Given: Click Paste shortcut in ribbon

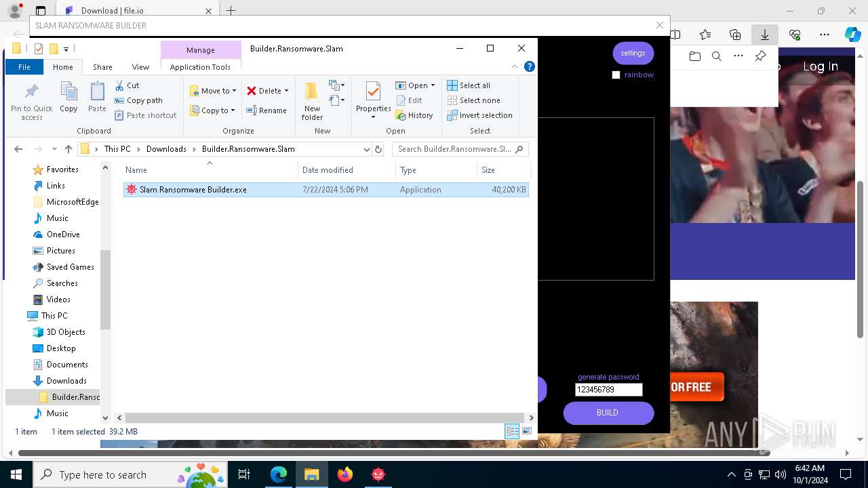Looking at the screenshot, I should click(145, 115).
